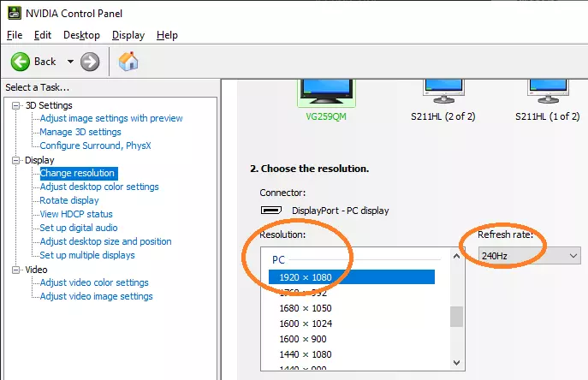
Task: Open the Help menu
Action: point(167,35)
